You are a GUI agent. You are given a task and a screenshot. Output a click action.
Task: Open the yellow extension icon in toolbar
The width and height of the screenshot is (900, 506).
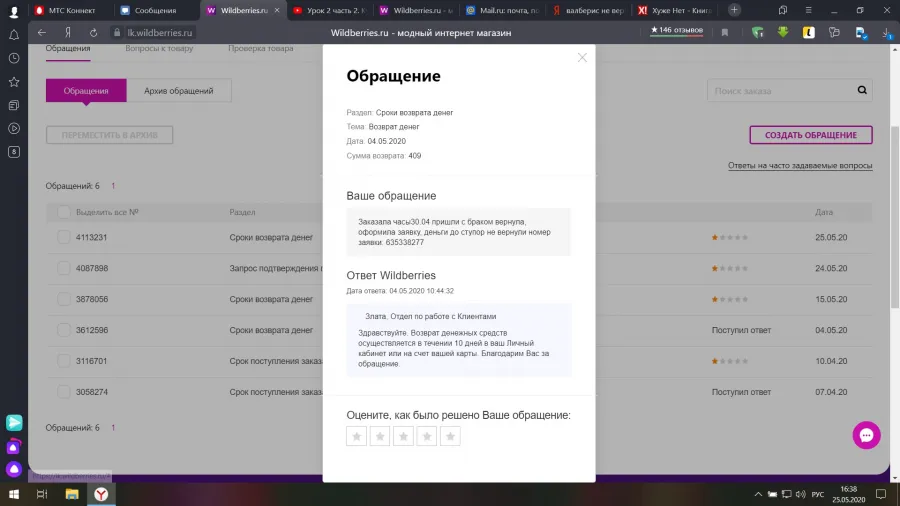(809, 33)
